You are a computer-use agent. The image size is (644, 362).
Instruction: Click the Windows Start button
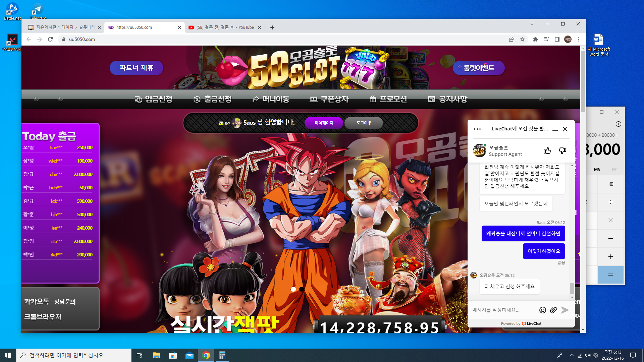pyautogui.click(x=8, y=355)
